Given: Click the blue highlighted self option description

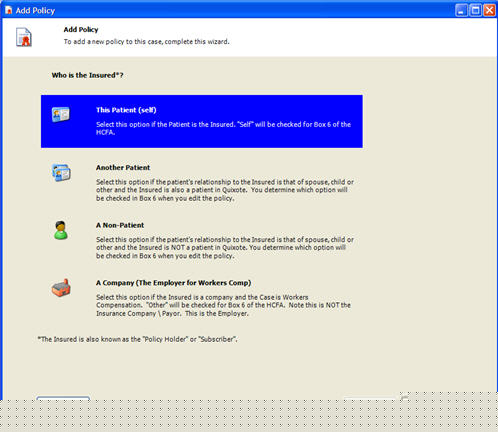Looking at the screenshot, I should tap(223, 128).
